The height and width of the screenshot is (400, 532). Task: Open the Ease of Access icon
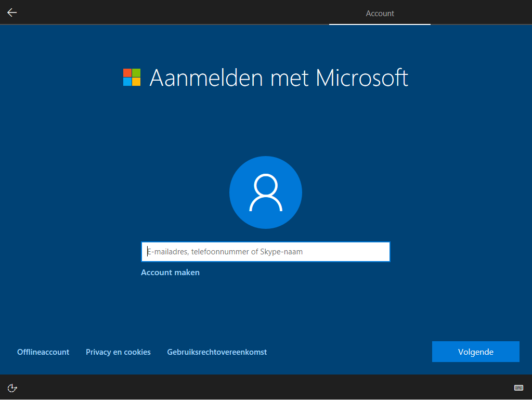click(x=12, y=388)
